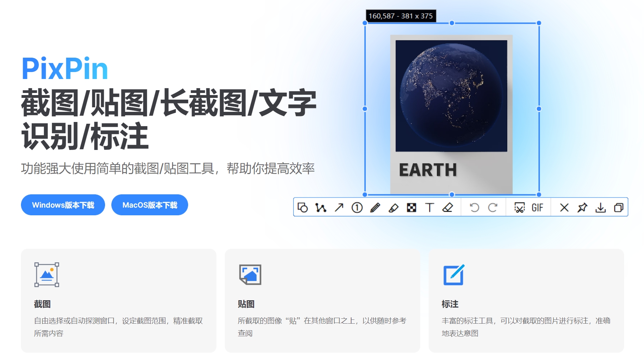This screenshot has height=360, width=644.
Task: Click description text 自由选择或自动探测窗口
Action: [x=74, y=321]
